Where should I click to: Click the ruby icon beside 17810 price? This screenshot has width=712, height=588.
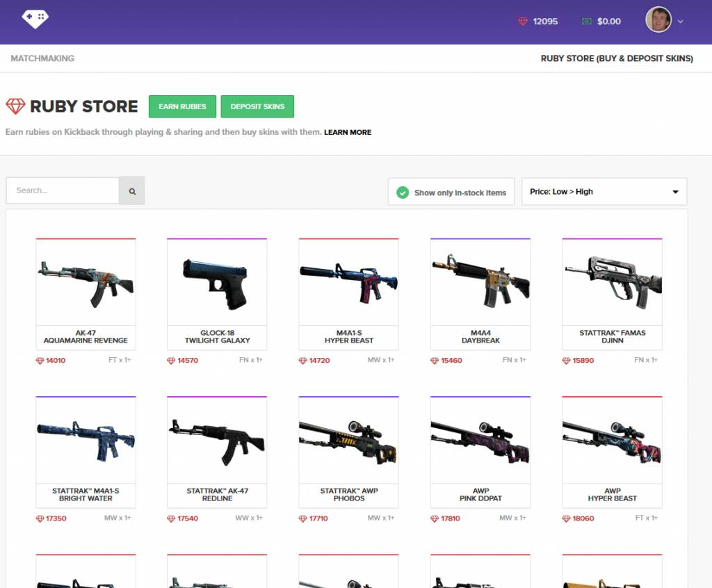point(435,518)
